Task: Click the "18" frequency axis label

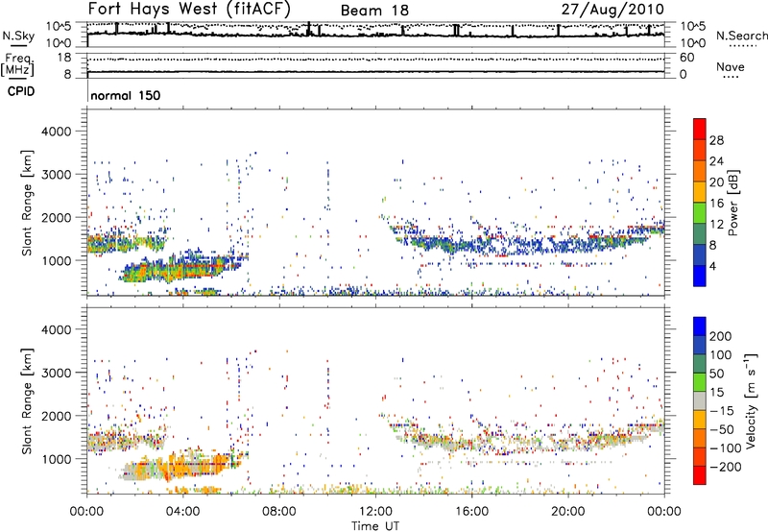Action: (x=64, y=58)
